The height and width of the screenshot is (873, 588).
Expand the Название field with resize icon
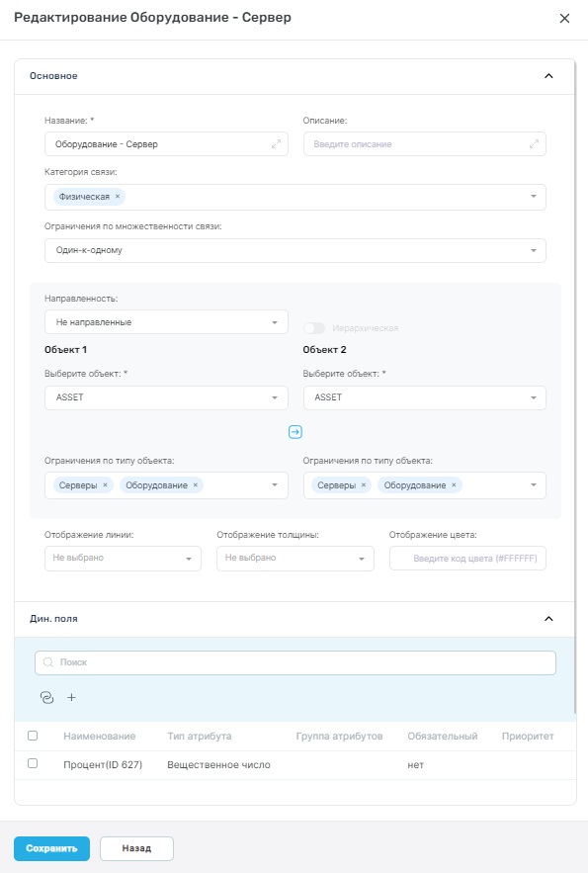coord(276,144)
